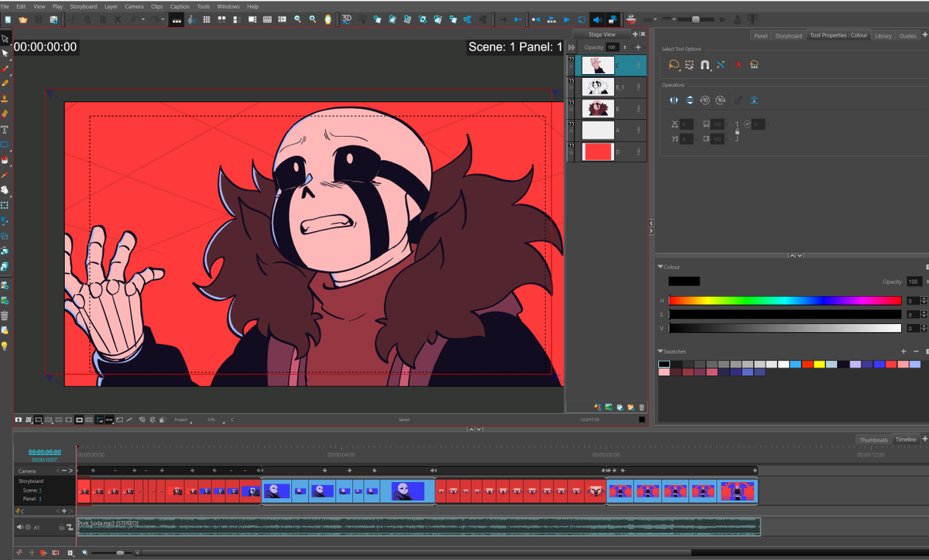Screen dimensions: 929x560
Task: Click the Hue rainbow slider
Action: (x=785, y=301)
